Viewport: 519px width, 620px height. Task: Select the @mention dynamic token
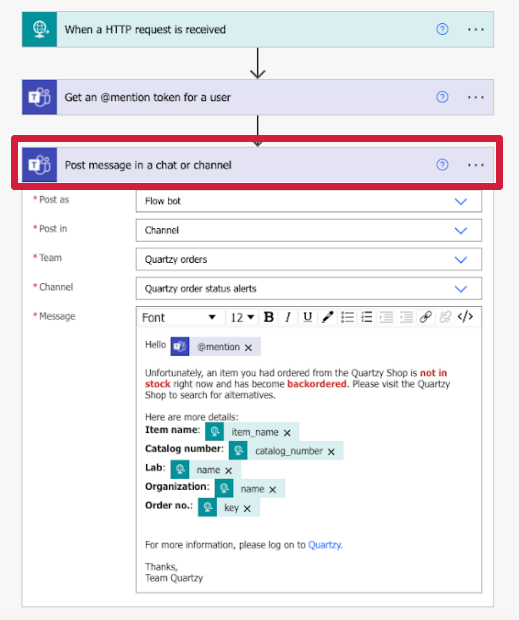tap(215, 346)
